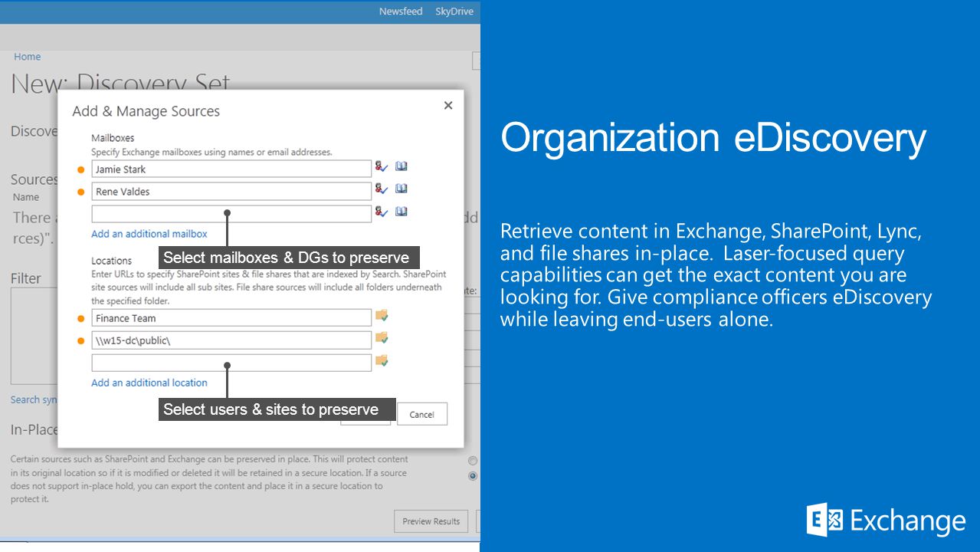Click the Rene Valdes mailbox field
The width and height of the screenshot is (980, 552).
[231, 191]
